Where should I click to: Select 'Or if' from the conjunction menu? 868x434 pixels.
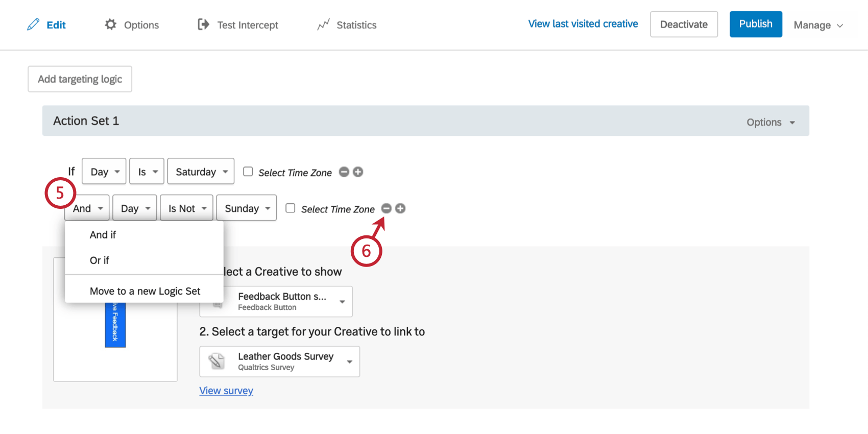click(x=100, y=260)
